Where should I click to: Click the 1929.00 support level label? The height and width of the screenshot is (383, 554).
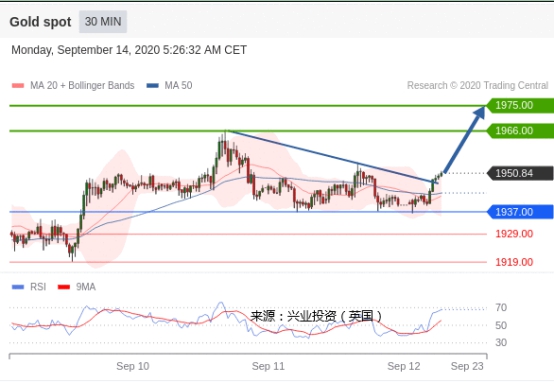pyautogui.click(x=514, y=234)
